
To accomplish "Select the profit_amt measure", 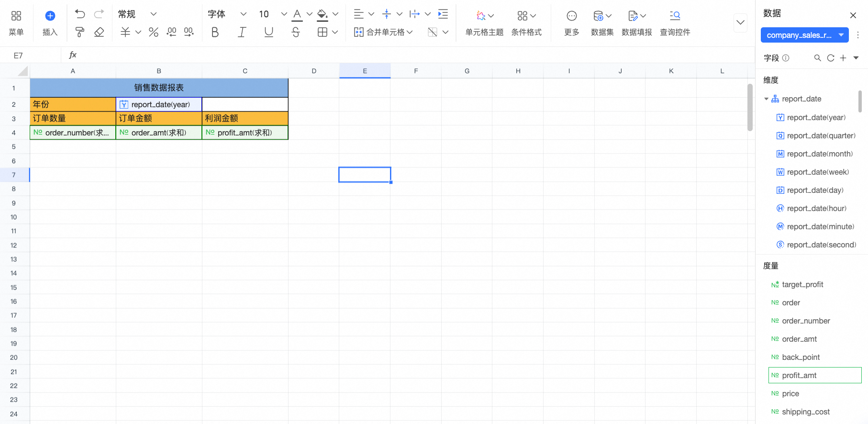I will coord(815,376).
